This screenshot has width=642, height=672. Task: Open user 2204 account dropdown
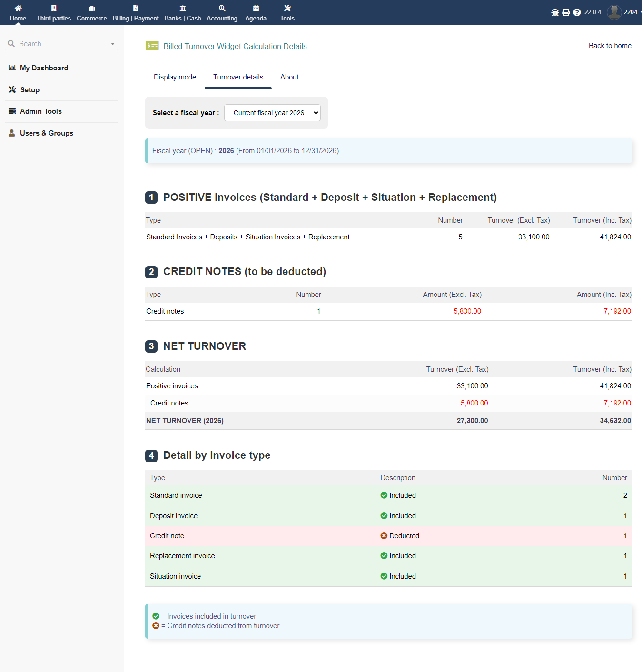coord(623,12)
